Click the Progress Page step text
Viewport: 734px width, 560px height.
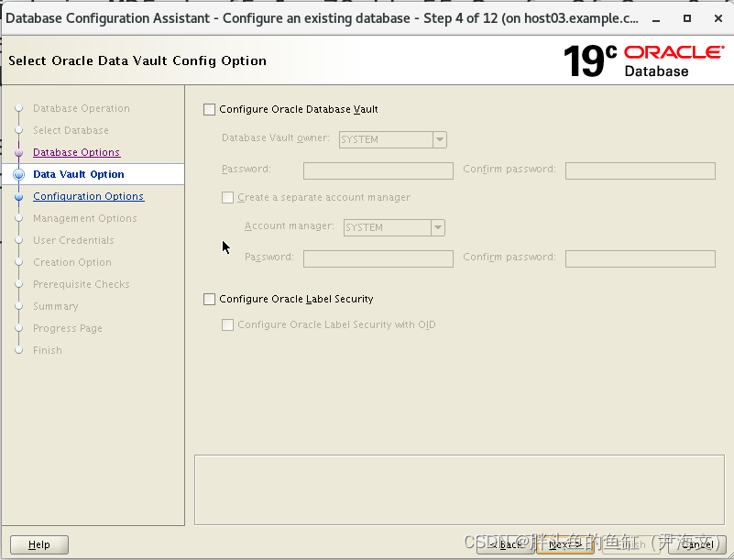[68, 328]
